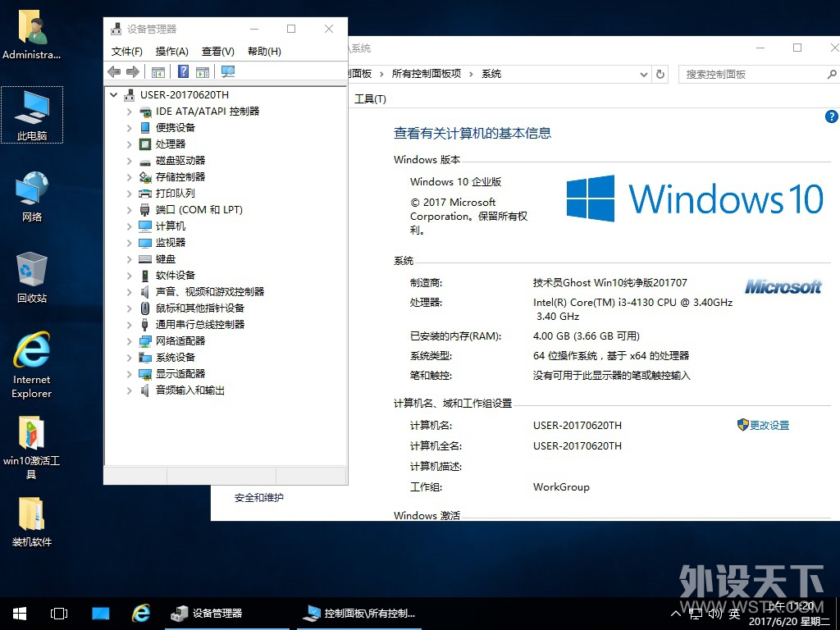
Task: Collapse the USER-20170620TH root node
Action: pos(113,95)
